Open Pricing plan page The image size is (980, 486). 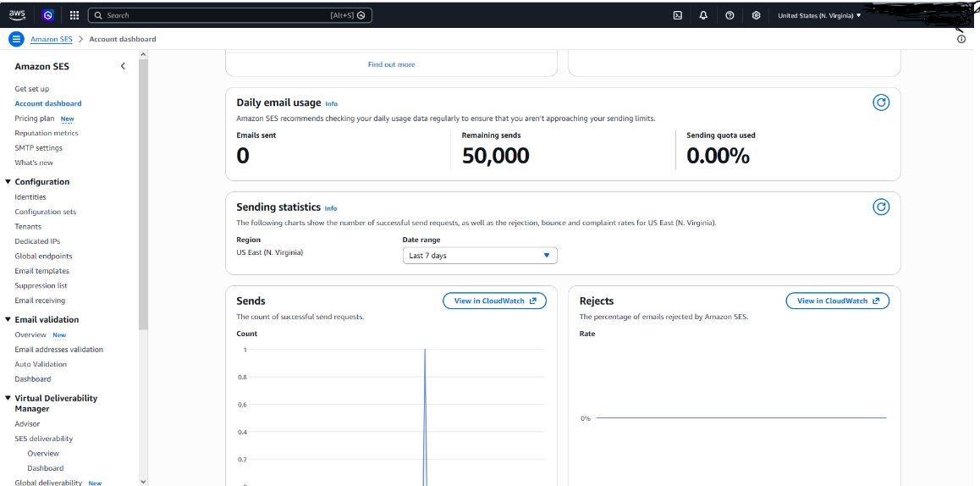coord(35,119)
